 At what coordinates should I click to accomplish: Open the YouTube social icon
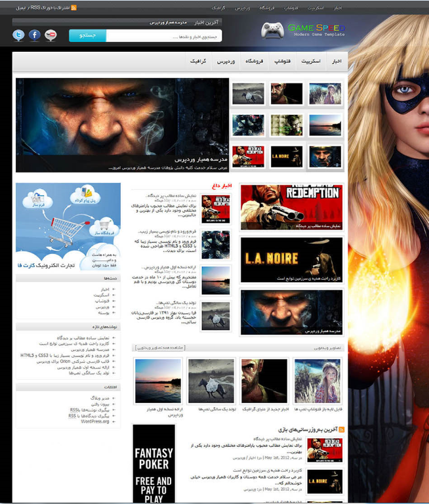[x=51, y=35]
